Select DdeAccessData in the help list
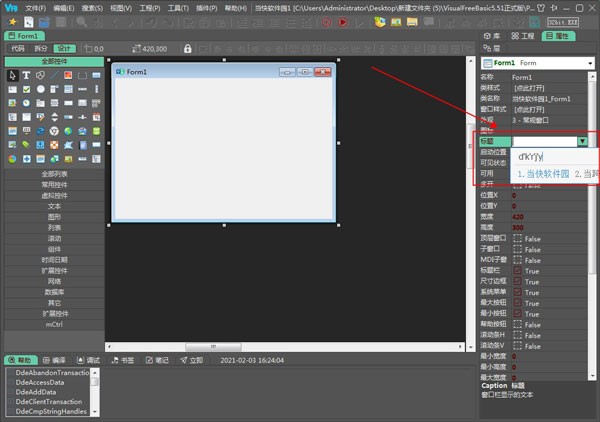Image resolution: width=600 pixels, height=422 pixels. pyautogui.click(x=40, y=382)
